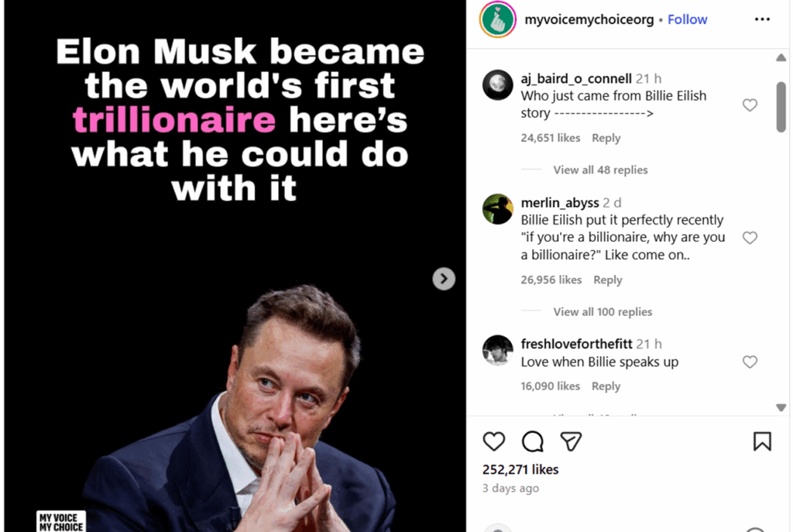Screen dimensions: 793x532
Task: Reply to merlin_abyss's comment
Action: pos(607,280)
